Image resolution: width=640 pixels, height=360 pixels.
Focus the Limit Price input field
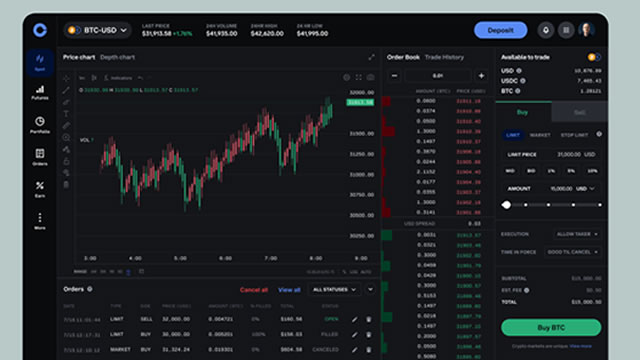pyautogui.click(x=551, y=154)
